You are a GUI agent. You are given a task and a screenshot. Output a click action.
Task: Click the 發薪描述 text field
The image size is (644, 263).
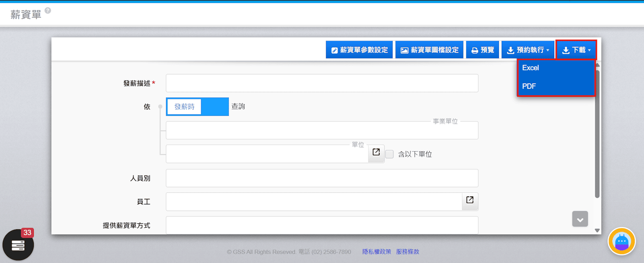(x=322, y=83)
